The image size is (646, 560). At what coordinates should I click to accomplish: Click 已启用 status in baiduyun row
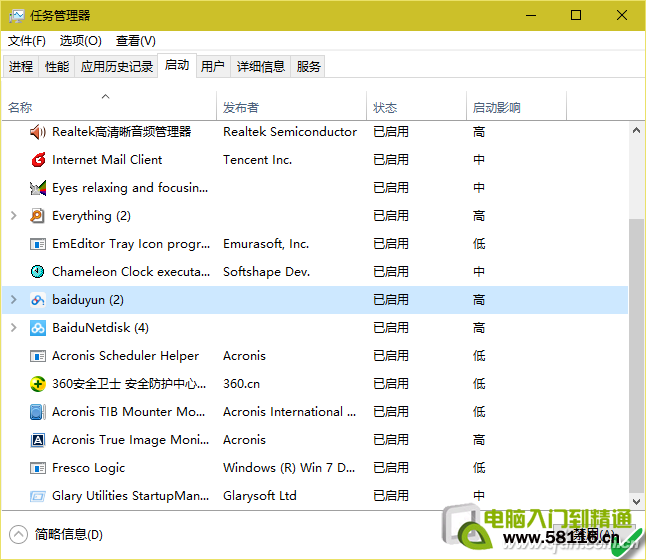tap(391, 300)
